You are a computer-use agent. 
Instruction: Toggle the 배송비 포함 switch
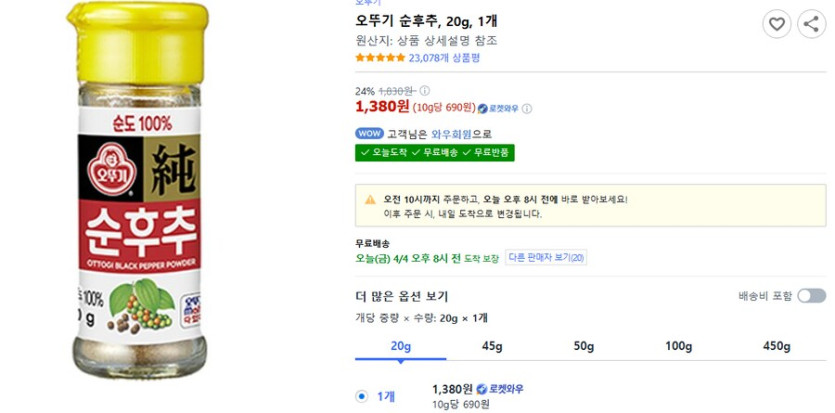[811, 296]
